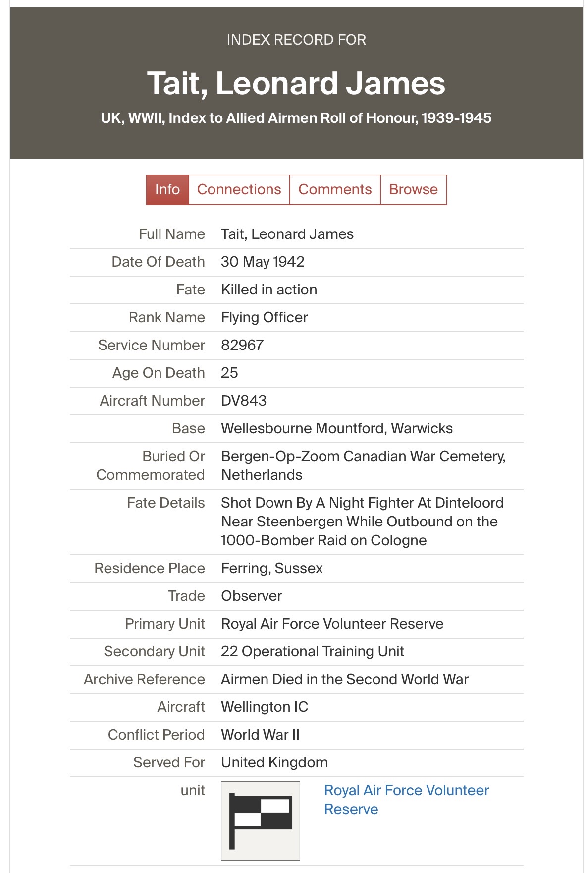Click the Killed in action fate value
The image size is (588, 873).
(x=269, y=290)
